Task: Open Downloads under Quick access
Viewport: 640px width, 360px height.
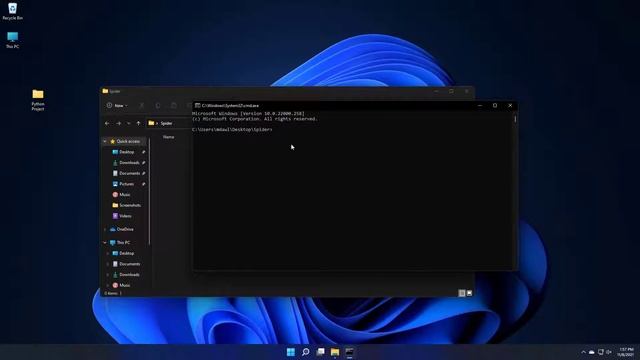Action: point(129,162)
